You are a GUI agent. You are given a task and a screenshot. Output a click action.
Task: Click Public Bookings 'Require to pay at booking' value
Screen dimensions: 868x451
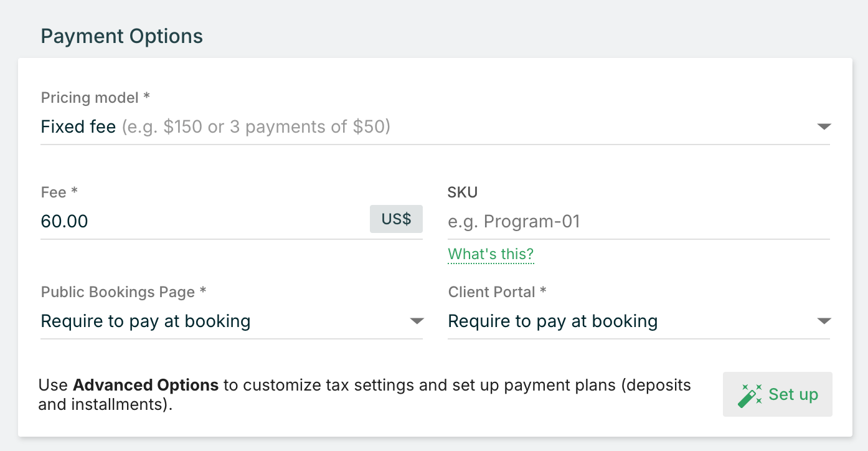146,321
